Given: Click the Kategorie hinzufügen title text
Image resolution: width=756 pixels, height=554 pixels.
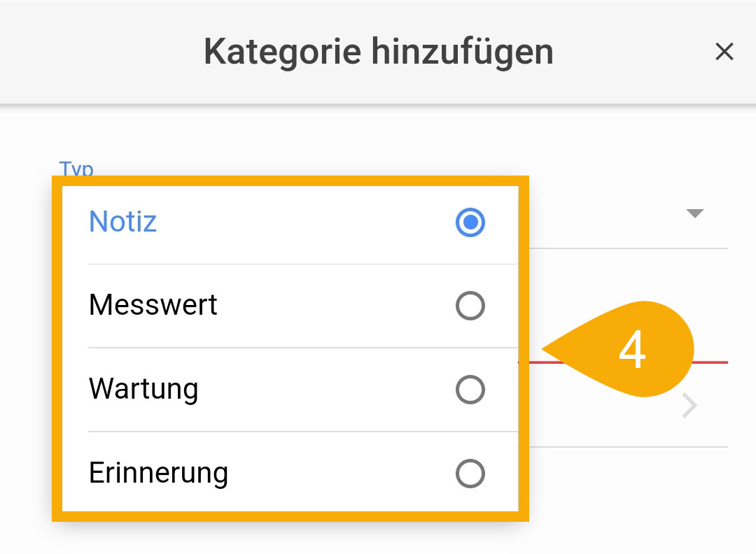Looking at the screenshot, I should (x=378, y=52).
